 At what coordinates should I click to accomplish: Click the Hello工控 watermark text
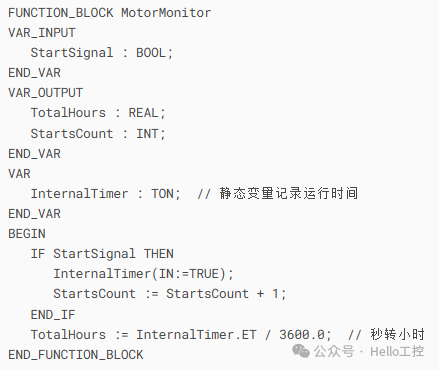coord(397,352)
